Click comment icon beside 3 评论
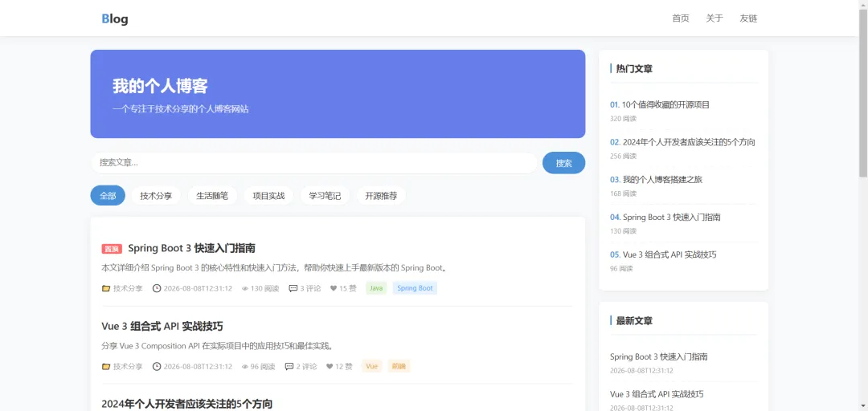This screenshot has width=868, height=411. 293,288
